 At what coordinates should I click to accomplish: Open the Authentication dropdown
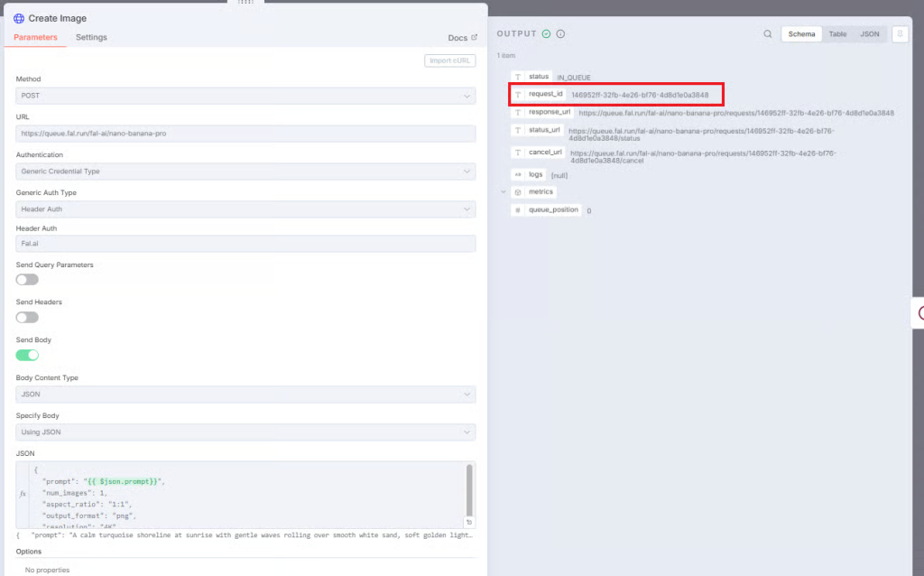[x=245, y=171]
